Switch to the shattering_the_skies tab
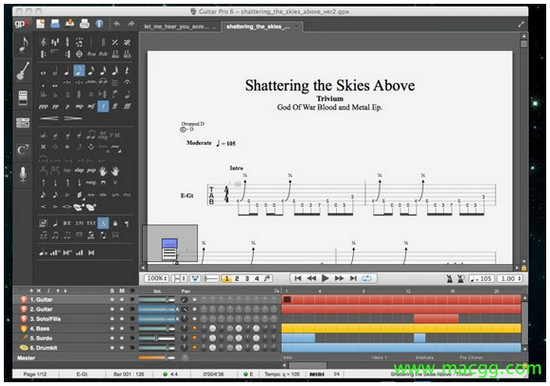This screenshot has height=386, width=550. click(x=260, y=27)
